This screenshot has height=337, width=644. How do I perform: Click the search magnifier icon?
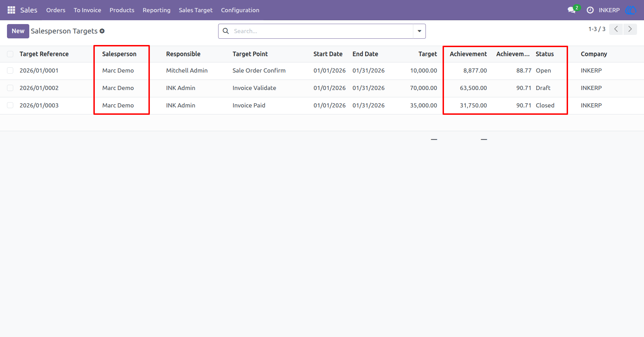coord(226,31)
